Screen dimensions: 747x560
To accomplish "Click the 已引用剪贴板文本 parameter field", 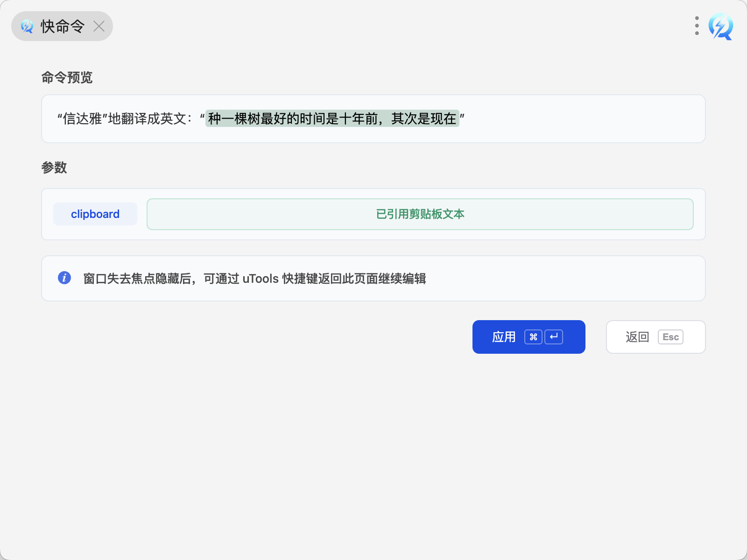I will [x=420, y=214].
